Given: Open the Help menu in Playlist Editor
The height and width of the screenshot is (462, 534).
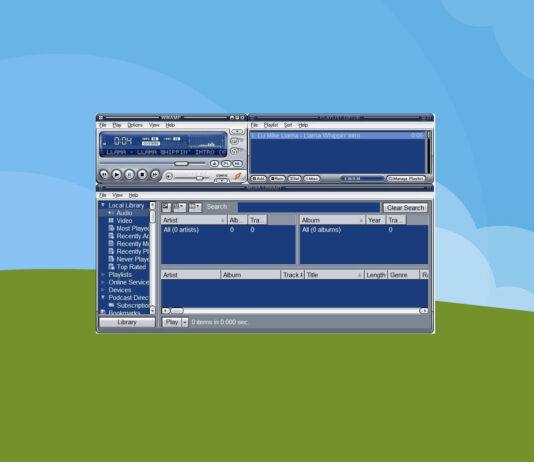Looking at the screenshot, I should [x=303, y=125].
